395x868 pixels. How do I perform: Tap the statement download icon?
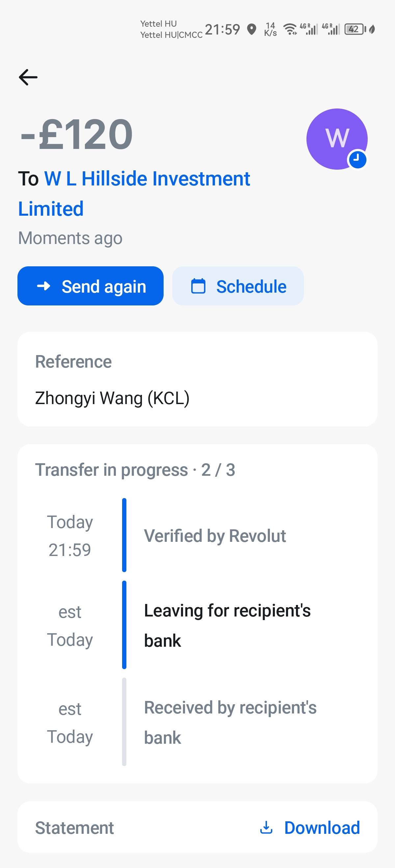pyautogui.click(x=266, y=827)
